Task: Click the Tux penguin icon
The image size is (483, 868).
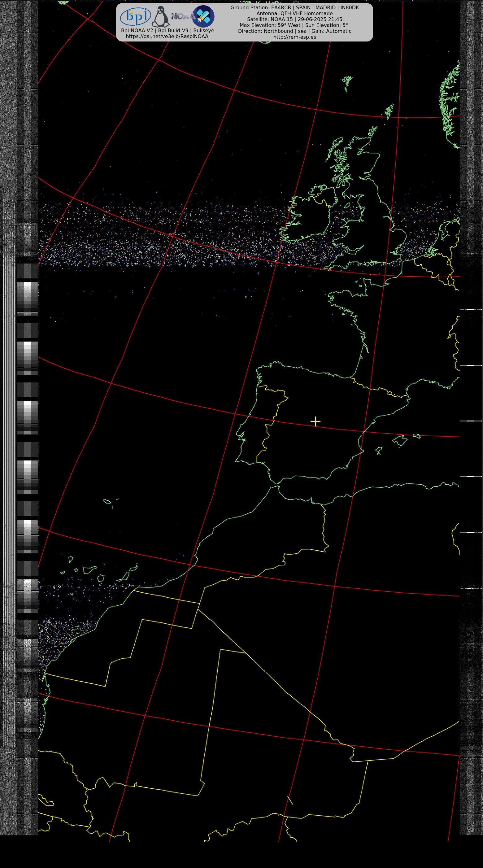Action: (x=160, y=17)
